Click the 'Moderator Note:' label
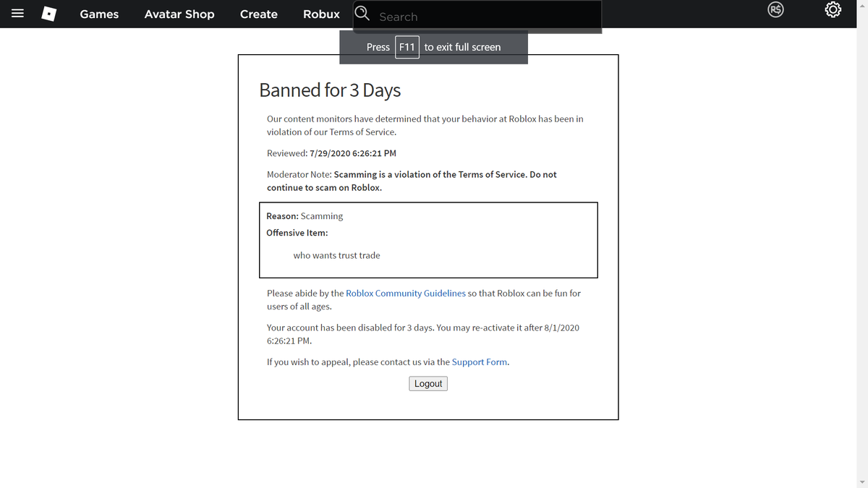 (299, 175)
